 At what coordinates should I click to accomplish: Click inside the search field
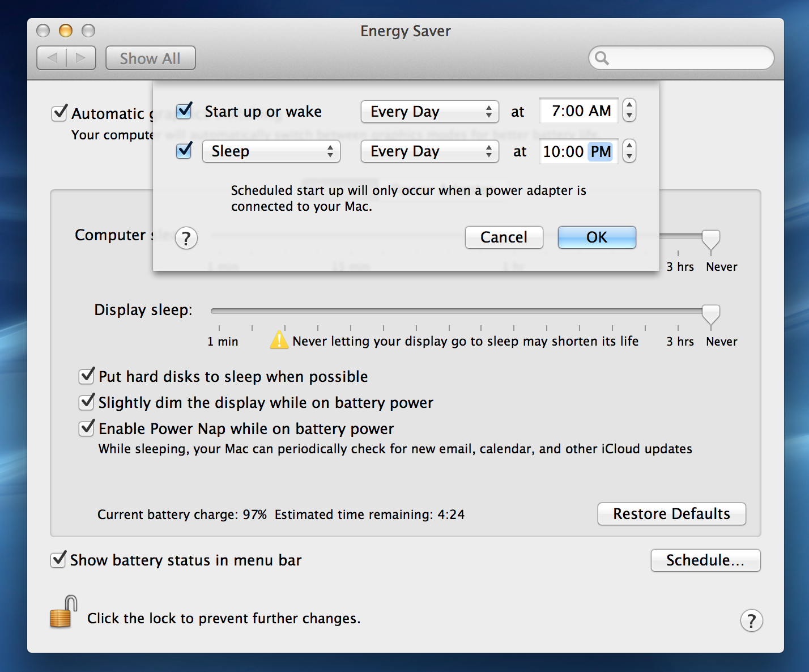tap(682, 58)
